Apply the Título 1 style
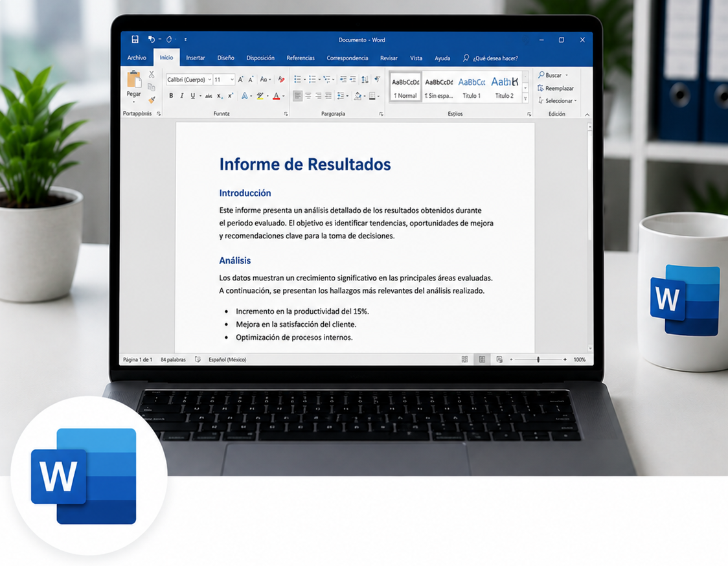This screenshot has width=728, height=566. 472,88
